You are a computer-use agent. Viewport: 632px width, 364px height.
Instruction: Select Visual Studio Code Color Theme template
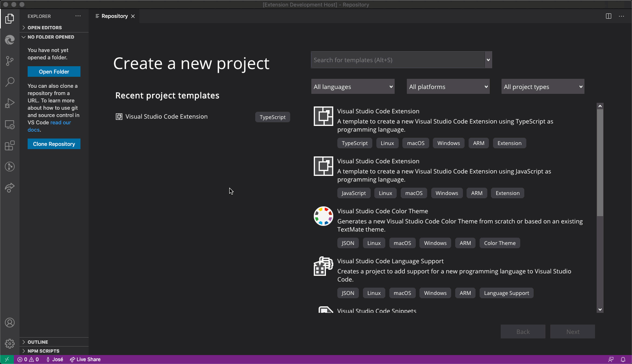(x=382, y=211)
